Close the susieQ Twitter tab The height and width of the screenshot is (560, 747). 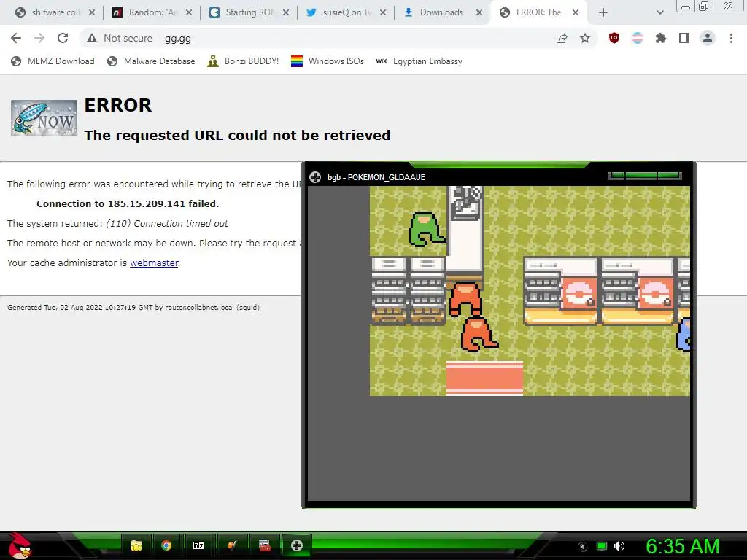(382, 12)
